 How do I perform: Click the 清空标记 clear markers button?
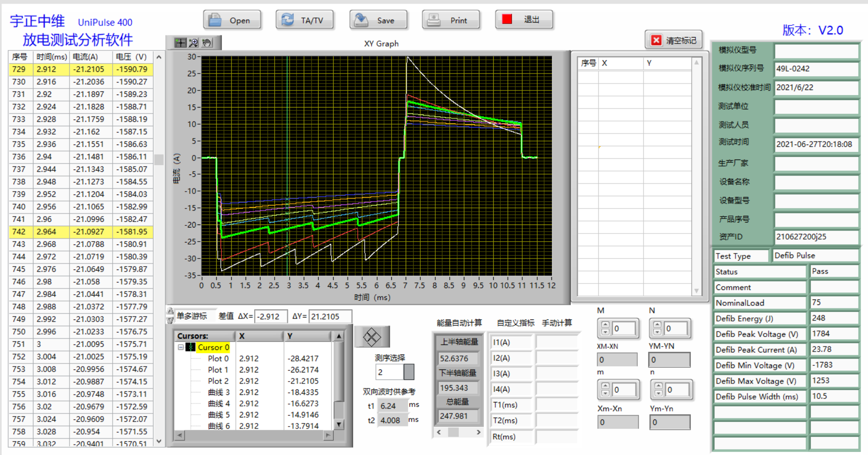click(673, 40)
